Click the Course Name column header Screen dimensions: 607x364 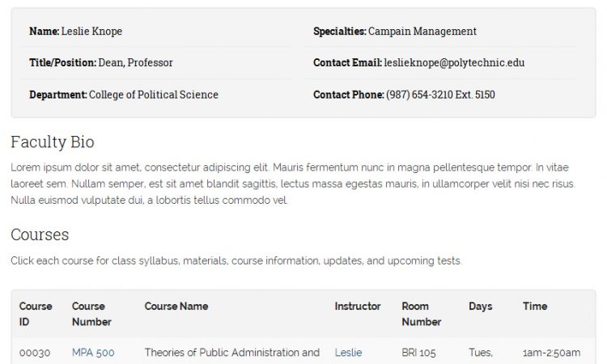click(x=176, y=307)
